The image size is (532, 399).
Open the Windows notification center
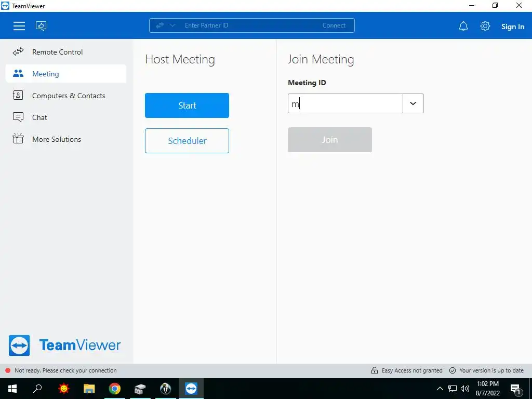click(x=516, y=390)
